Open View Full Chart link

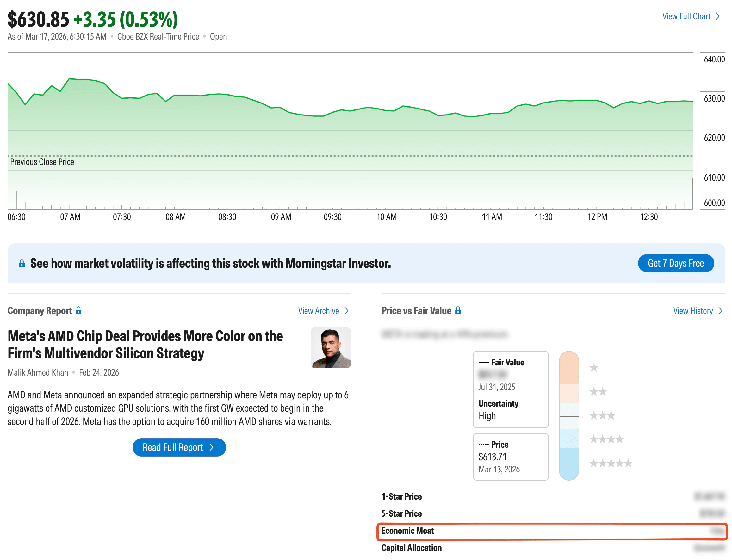tap(686, 16)
